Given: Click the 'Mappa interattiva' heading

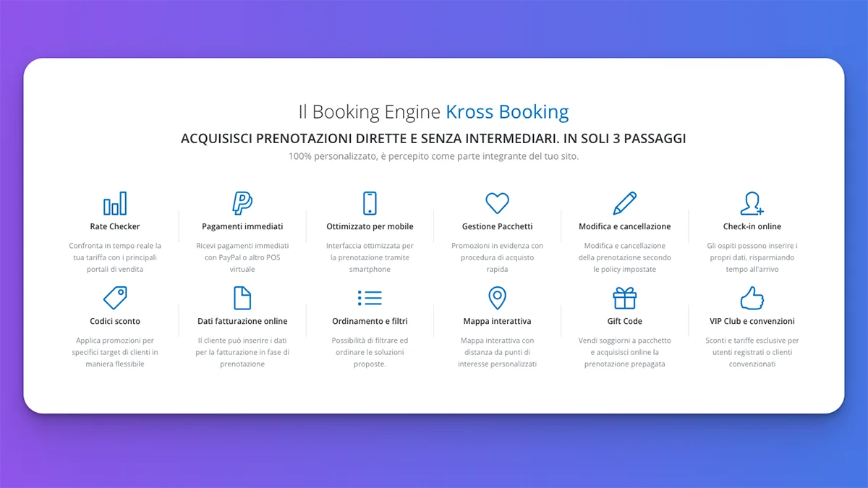Looking at the screenshot, I should (x=497, y=321).
